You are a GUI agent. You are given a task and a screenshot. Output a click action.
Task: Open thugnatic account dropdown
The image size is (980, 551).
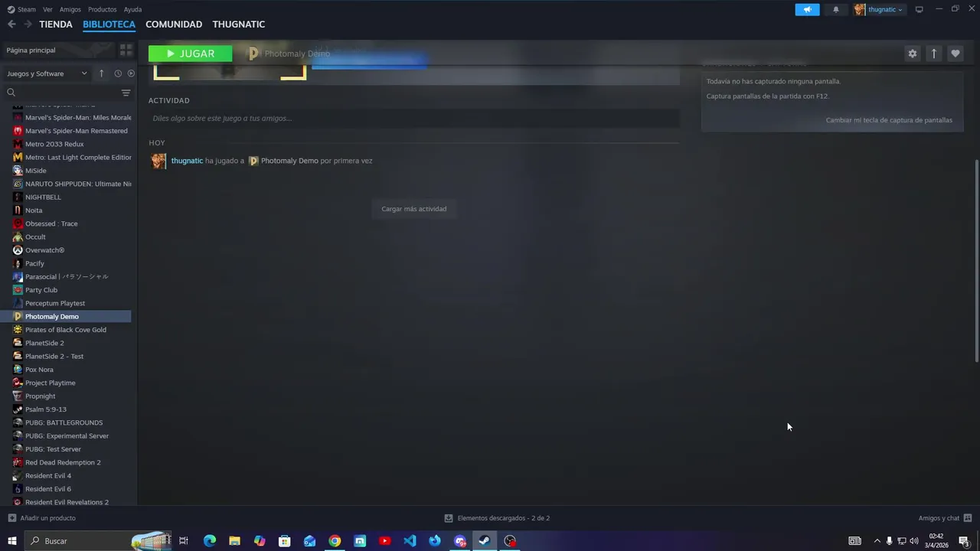(x=880, y=9)
